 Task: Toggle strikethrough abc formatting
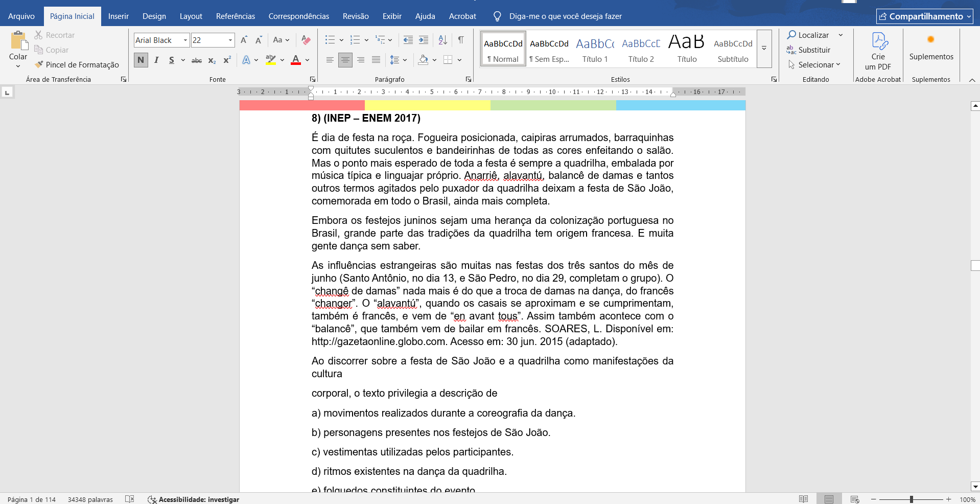point(197,60)
